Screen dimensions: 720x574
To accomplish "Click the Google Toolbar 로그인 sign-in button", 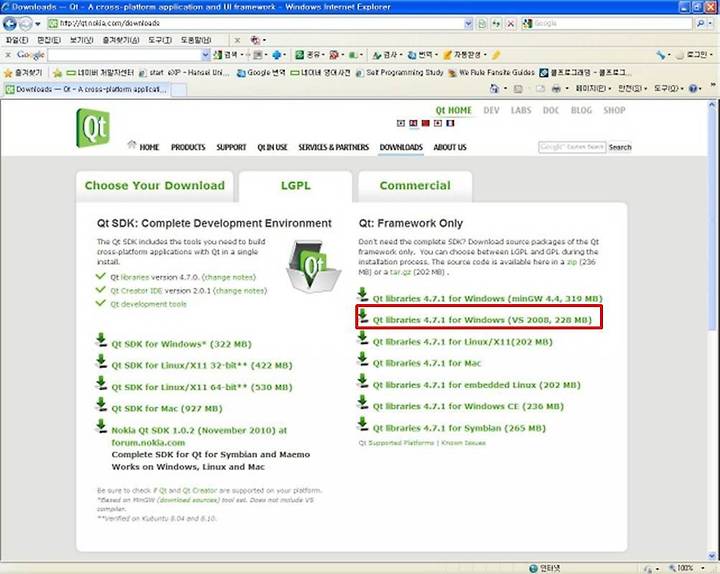I will pyautogui.click(x=693, y=55).
